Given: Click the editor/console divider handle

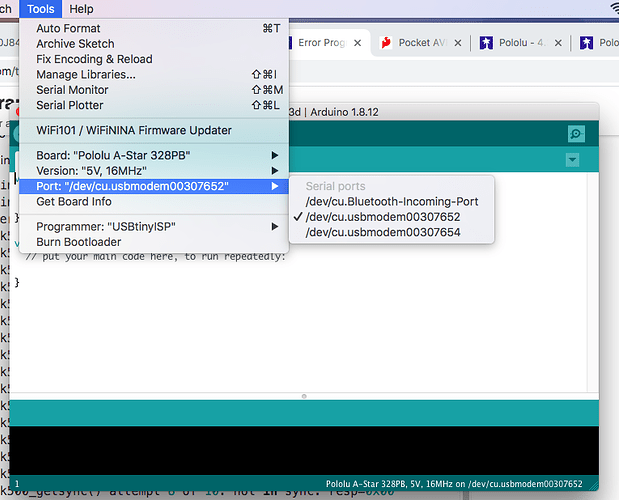Looking at the screenshot, I should (304, 397).
